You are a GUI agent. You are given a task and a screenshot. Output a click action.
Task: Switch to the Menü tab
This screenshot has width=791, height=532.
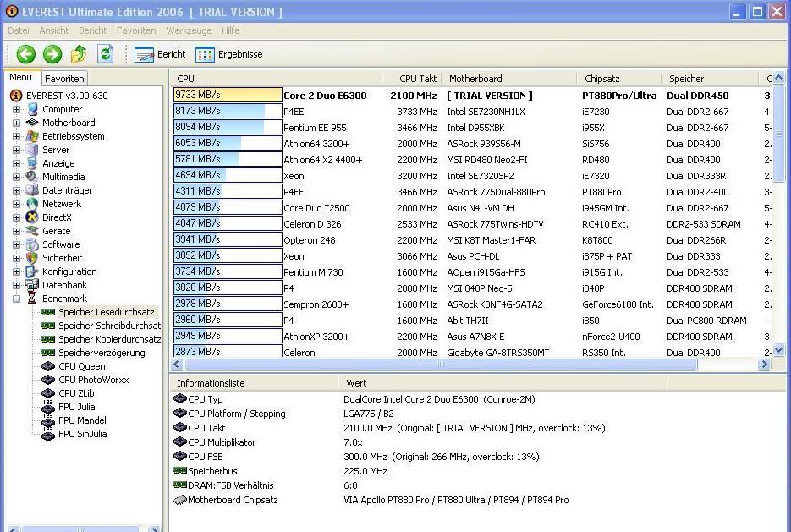[21, 77]
